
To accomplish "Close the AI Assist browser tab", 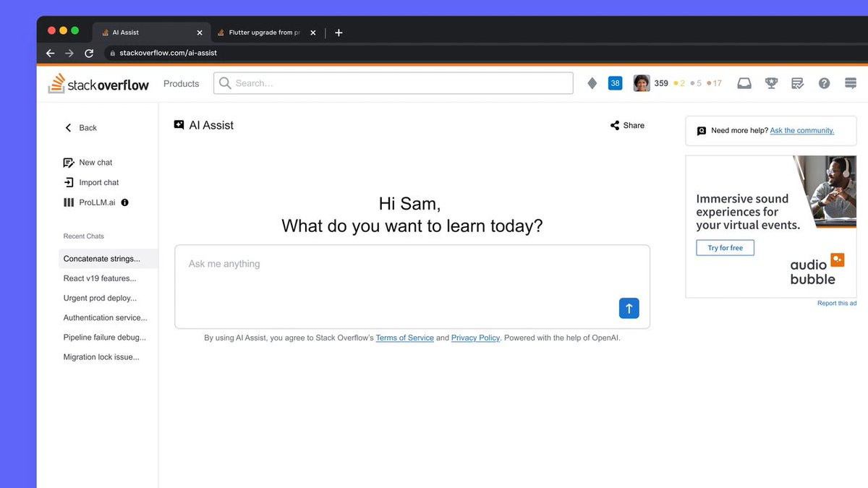I will point(200,33).
